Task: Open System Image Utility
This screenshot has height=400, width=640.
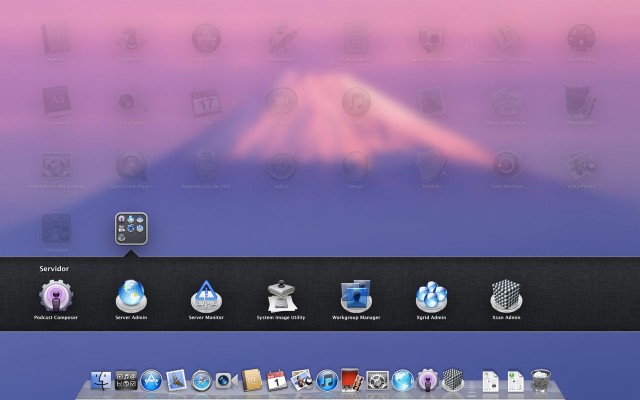Action: pyautogui.click(x=281, y=296)
